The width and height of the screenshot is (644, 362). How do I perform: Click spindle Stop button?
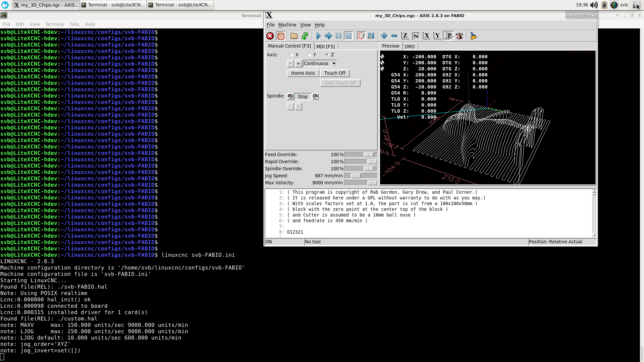(303, 97)
